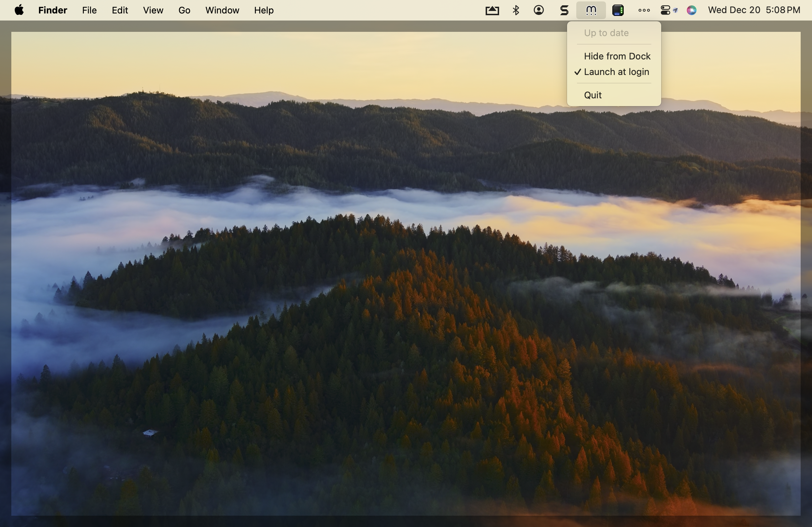Click the dark device-shaped menu bar icon

618,10
